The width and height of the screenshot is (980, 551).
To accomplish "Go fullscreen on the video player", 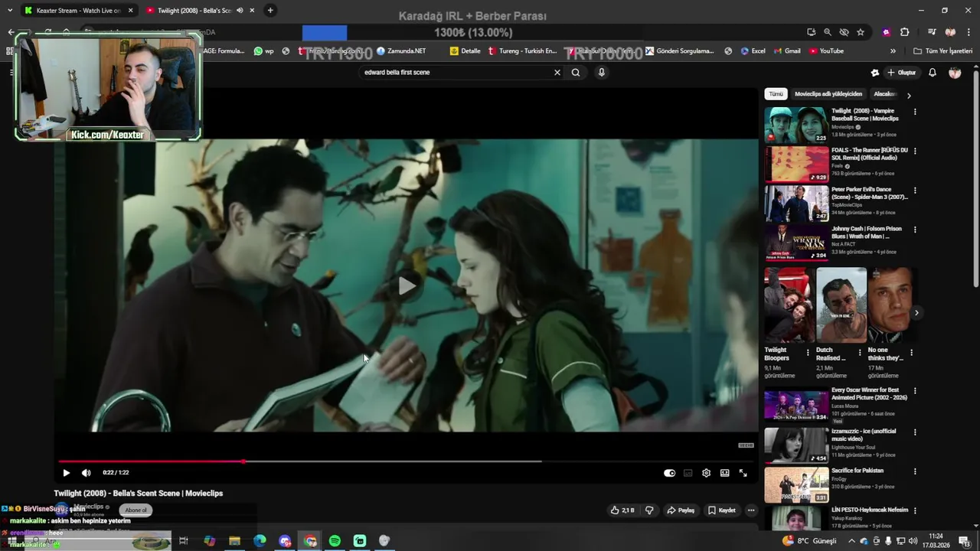I will click(743, 473).
